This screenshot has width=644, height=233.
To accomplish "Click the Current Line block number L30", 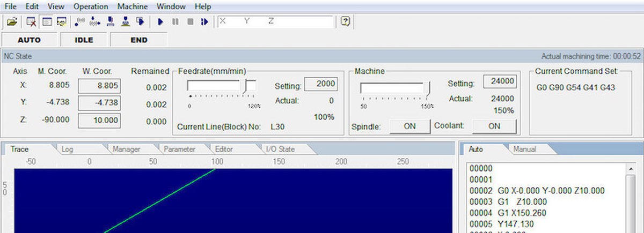I will pyautogui.click(x=277, y=127).
